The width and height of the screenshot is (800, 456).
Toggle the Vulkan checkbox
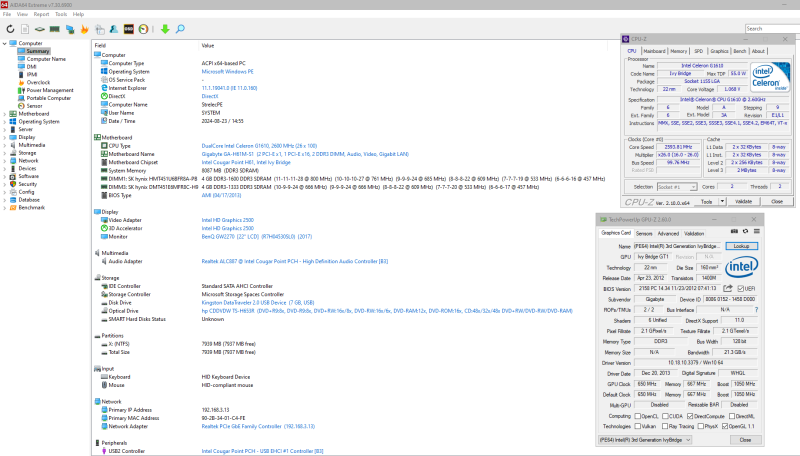[x=637, y=426]
